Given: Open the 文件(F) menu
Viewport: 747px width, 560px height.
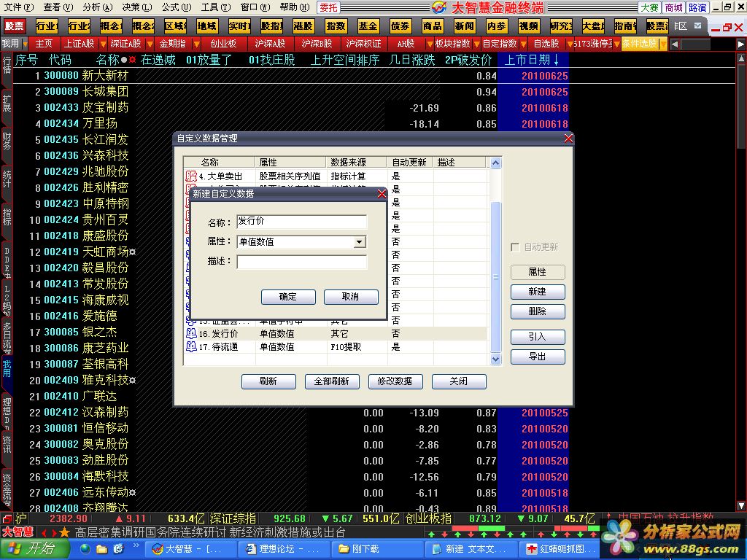Looking at the screenshot, I should pyautogui.click(x=18, y=7).
